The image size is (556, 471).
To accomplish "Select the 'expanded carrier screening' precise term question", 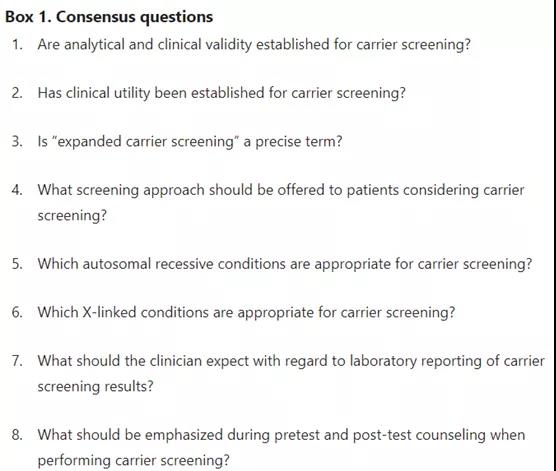I will point(190,142).
